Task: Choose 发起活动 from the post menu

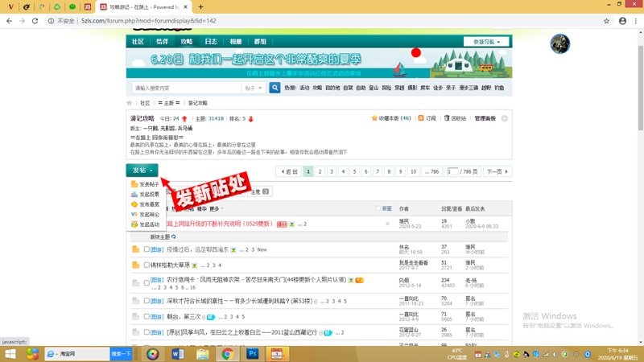Action: coord(145,224)
